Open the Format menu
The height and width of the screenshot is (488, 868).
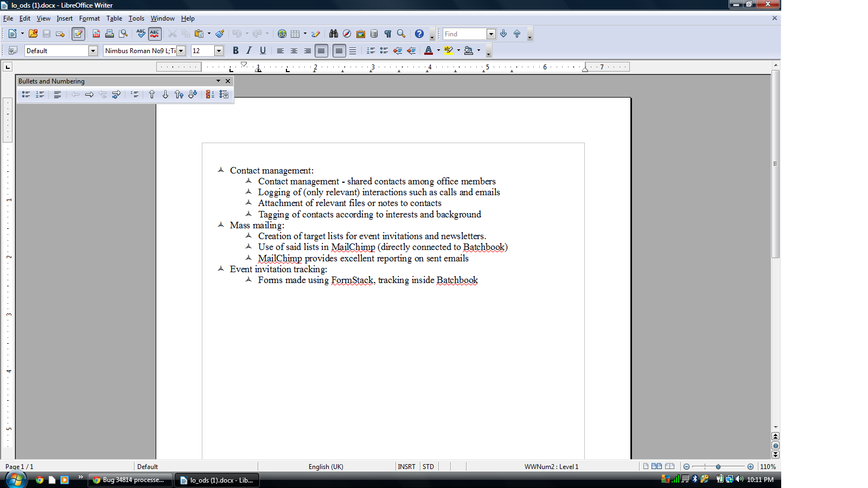tap(89, 18)
